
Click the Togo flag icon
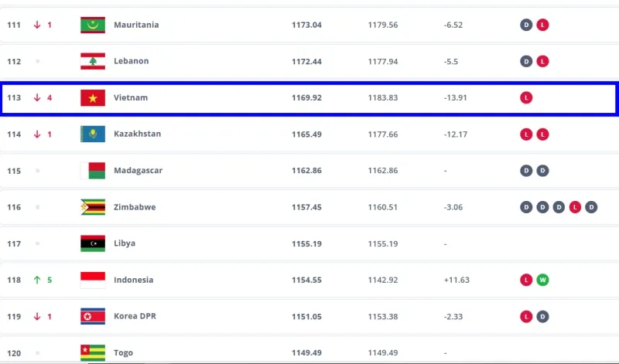(93, 352)
